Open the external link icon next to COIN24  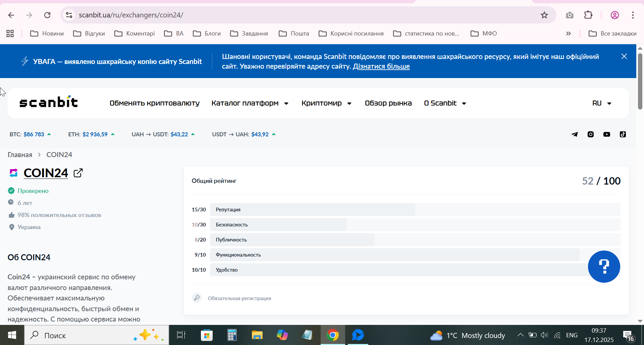click(x=78, y=173)
